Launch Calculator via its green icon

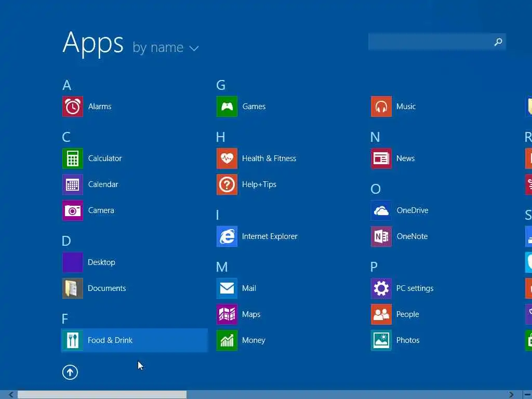pos(73,158)
